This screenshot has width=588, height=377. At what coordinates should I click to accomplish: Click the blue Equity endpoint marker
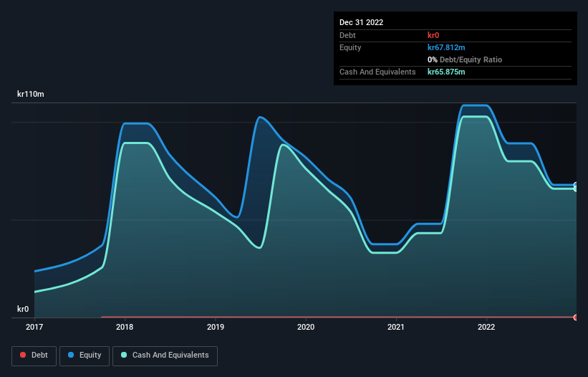point(576,185)
